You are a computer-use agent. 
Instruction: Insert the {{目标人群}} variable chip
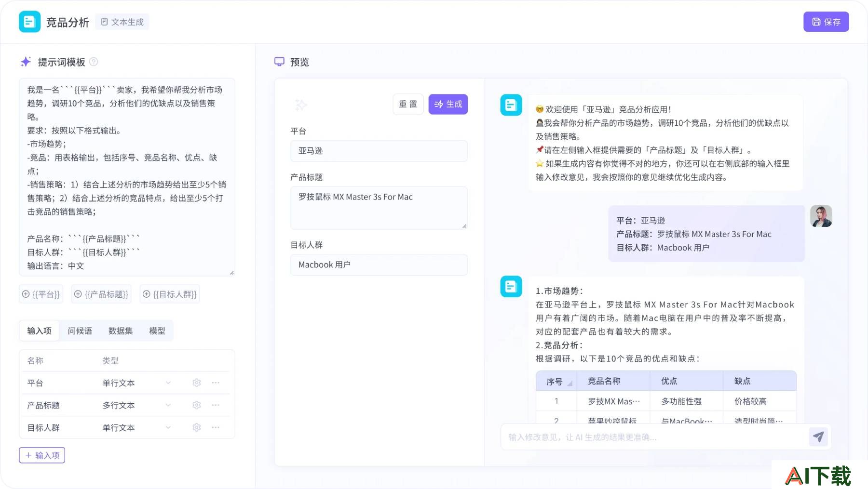170,294
